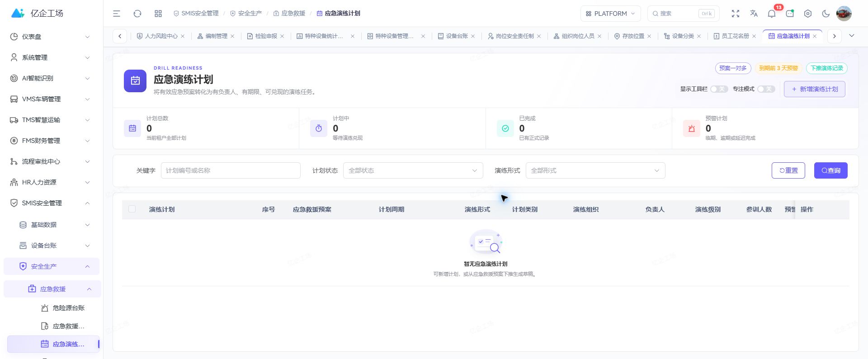Click the 查询 search button
The width and height of the screenshot is (868, 359).
click(x=831, y=170)
